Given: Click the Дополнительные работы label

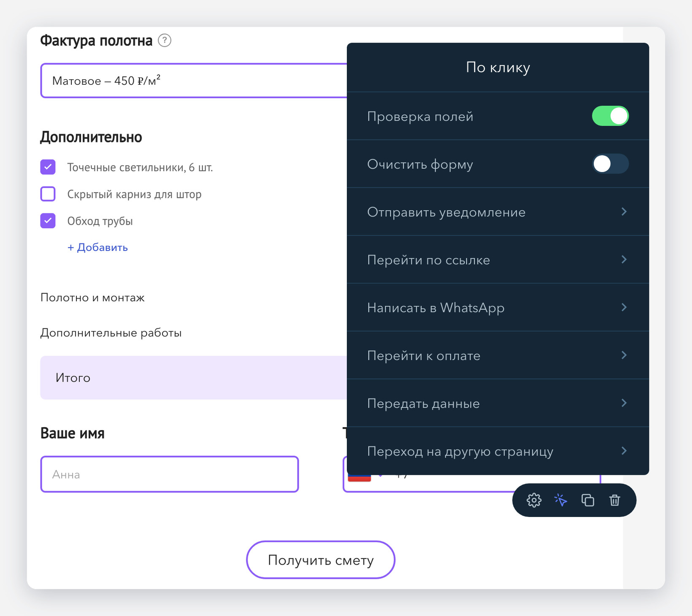Looking at the screenshot, I should pyautogui.click(x=111, y=333).
